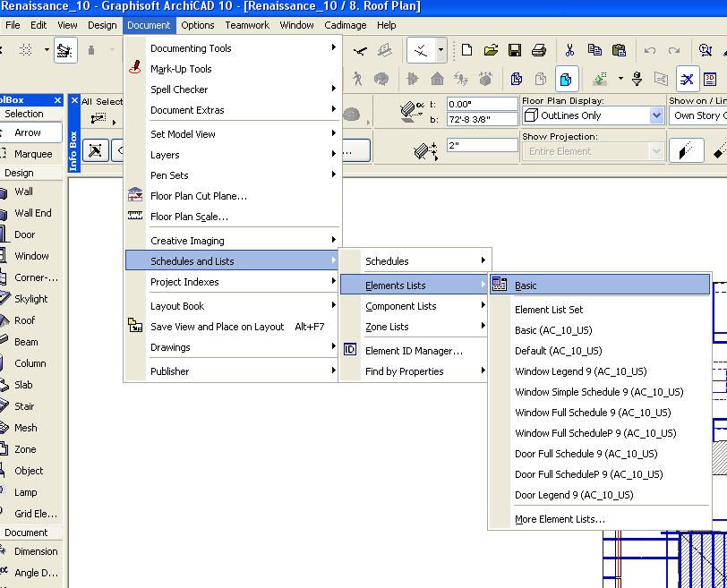Click the Save floppy disk icon

pos(515,51)
